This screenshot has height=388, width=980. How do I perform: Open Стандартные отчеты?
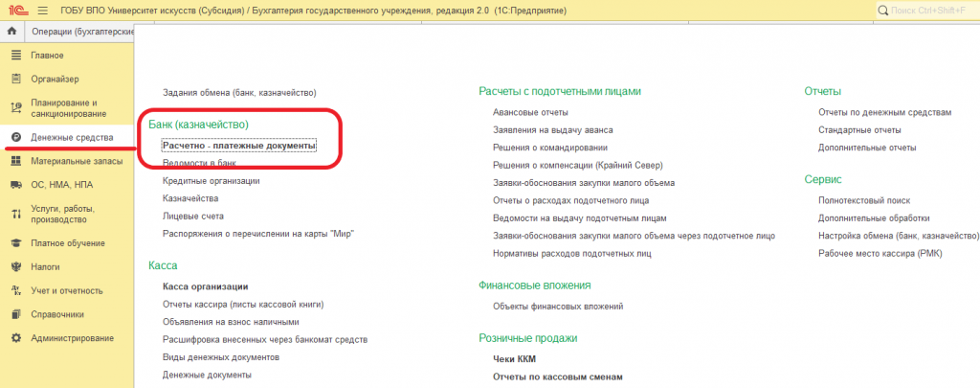coord(860,129)
